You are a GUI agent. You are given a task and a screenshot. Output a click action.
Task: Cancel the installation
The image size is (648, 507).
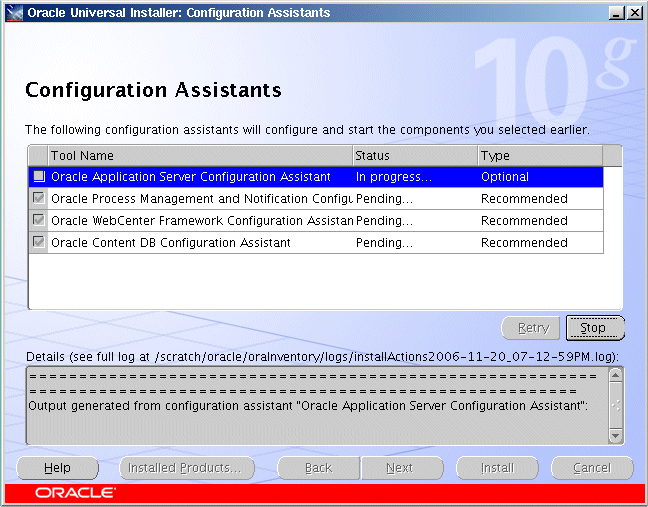(x=592, y=468)
